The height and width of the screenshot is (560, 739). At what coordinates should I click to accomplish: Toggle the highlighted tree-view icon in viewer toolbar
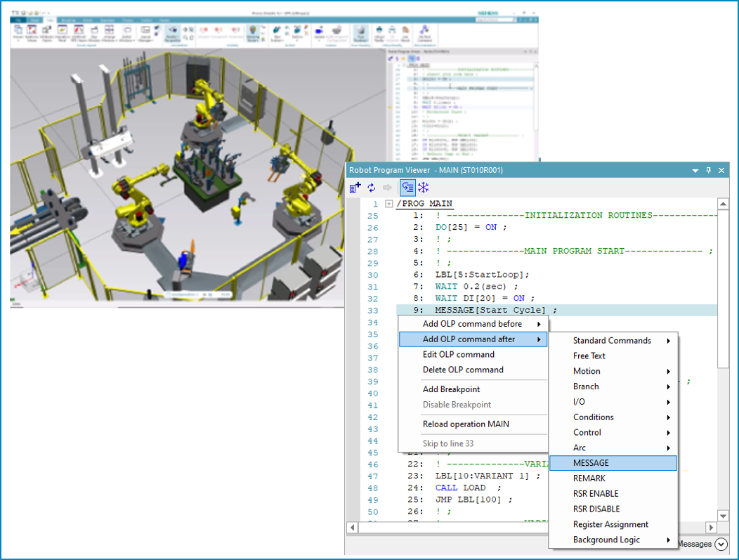point(407,188)
